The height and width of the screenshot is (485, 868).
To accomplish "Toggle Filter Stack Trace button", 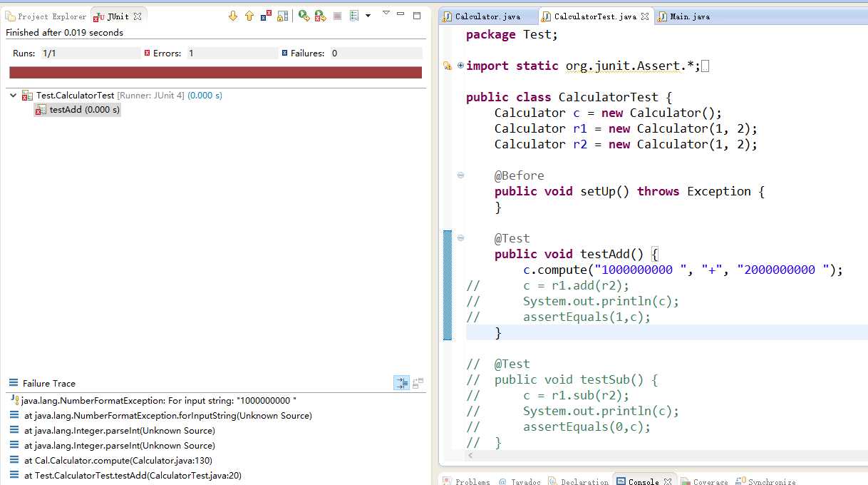I will 402,383.
